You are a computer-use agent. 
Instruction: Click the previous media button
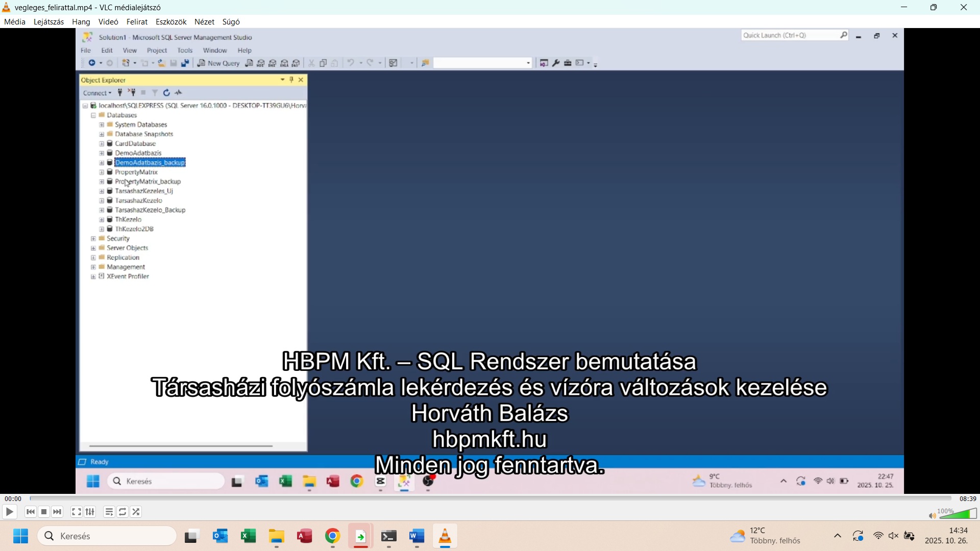[x=31, y=512]
